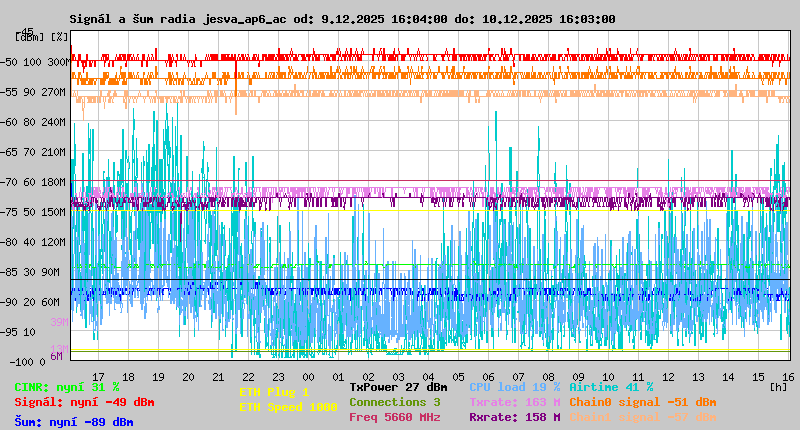Click the graph title text at top

click(x=342, y=19)
